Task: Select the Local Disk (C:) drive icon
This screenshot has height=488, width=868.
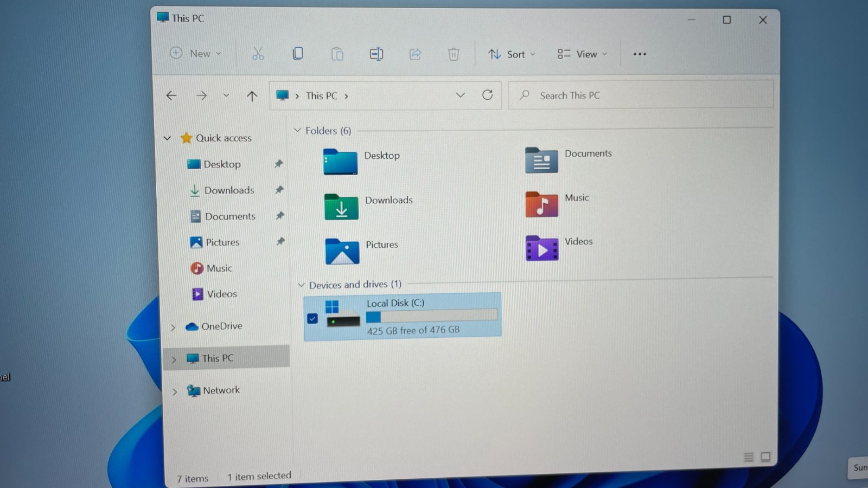Action: click(343, 314)
